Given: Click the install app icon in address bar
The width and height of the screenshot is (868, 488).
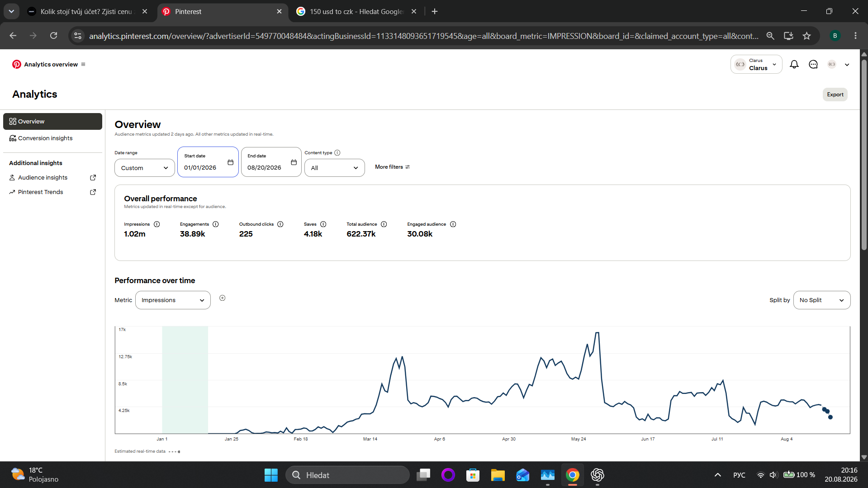Looking at the screenshot, I should (788, 36).
